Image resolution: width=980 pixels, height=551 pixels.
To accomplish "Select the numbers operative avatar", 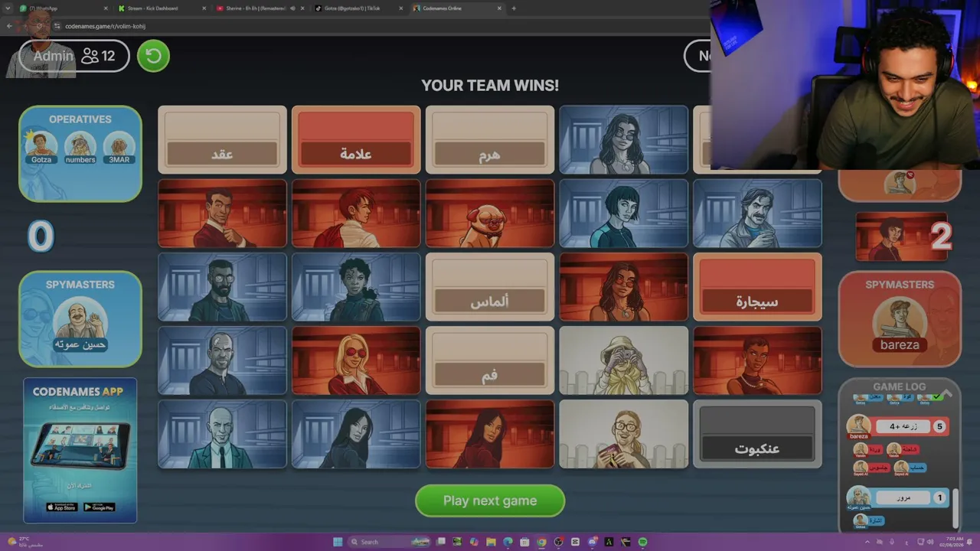I will pyautogui.click(x=80, y=146).
